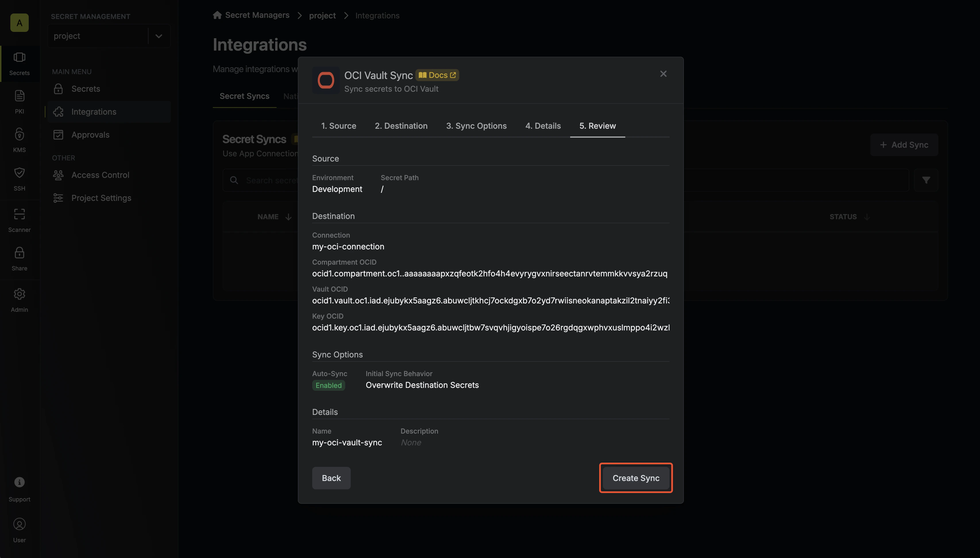Click the Create Sync button
This screenshot has width=980, height=558.
click(x=636, y=478)
